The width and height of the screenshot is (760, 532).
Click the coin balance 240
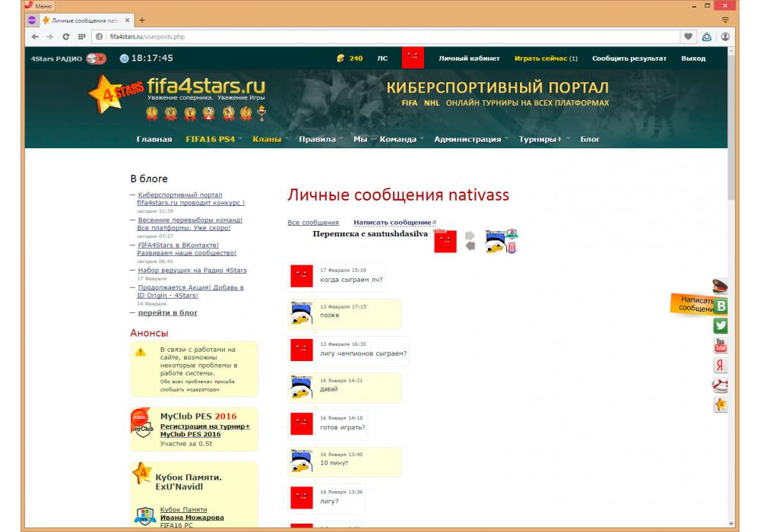[x=350, y=59]
